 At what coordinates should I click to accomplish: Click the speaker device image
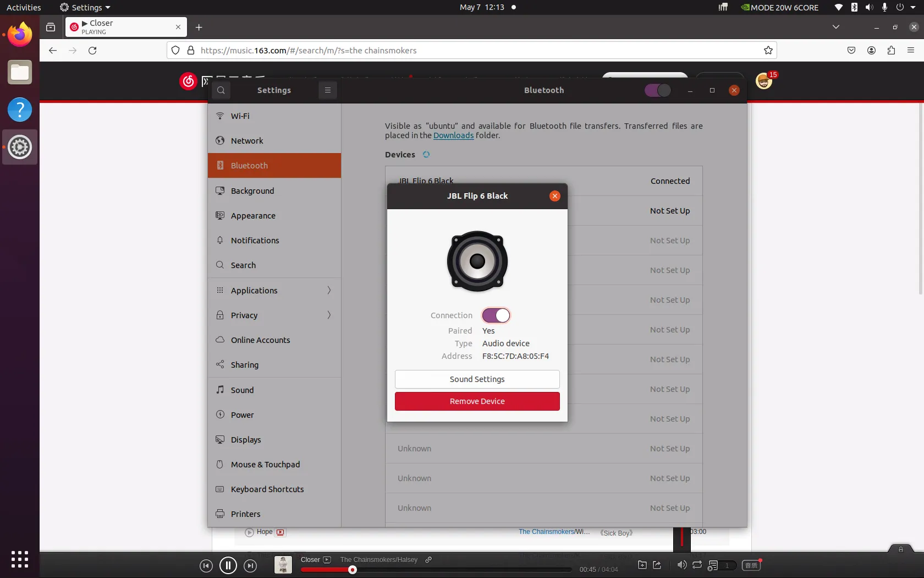pos(477,261)
